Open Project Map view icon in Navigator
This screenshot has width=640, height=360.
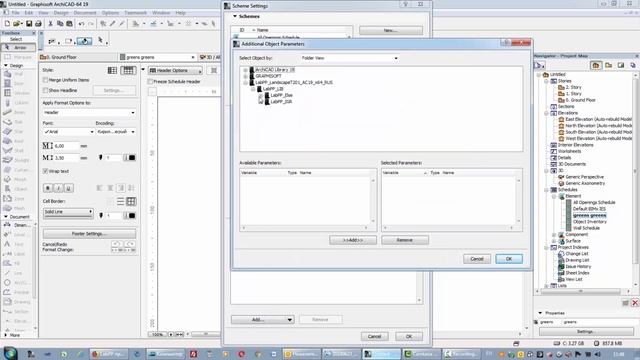596,65
